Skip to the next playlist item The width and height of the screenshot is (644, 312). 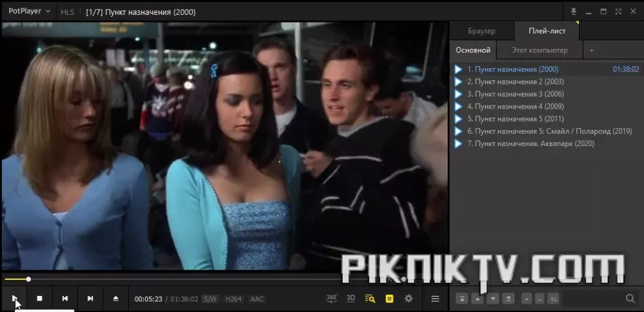click(x=90, y=298)
